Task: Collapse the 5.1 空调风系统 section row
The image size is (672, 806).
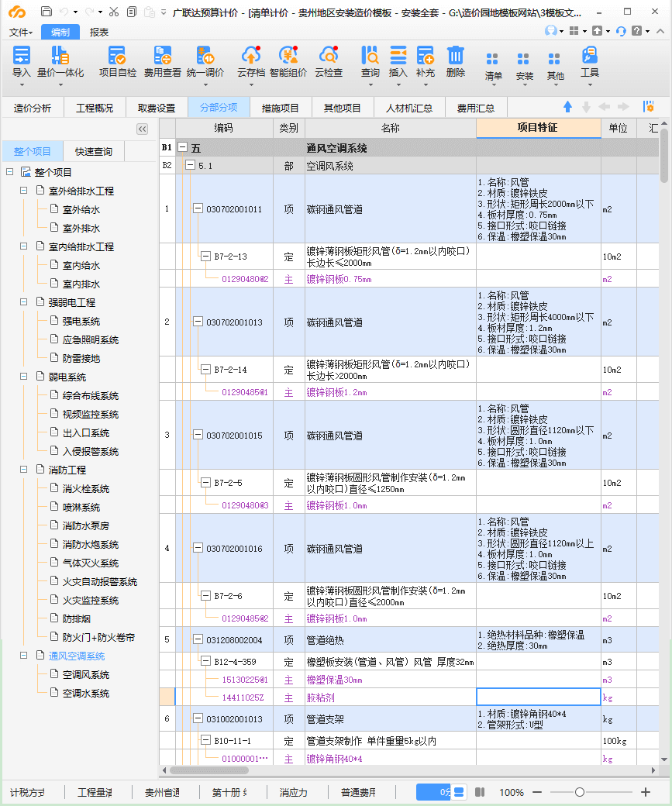Action: pyautogui.click(x=190, y=165)
